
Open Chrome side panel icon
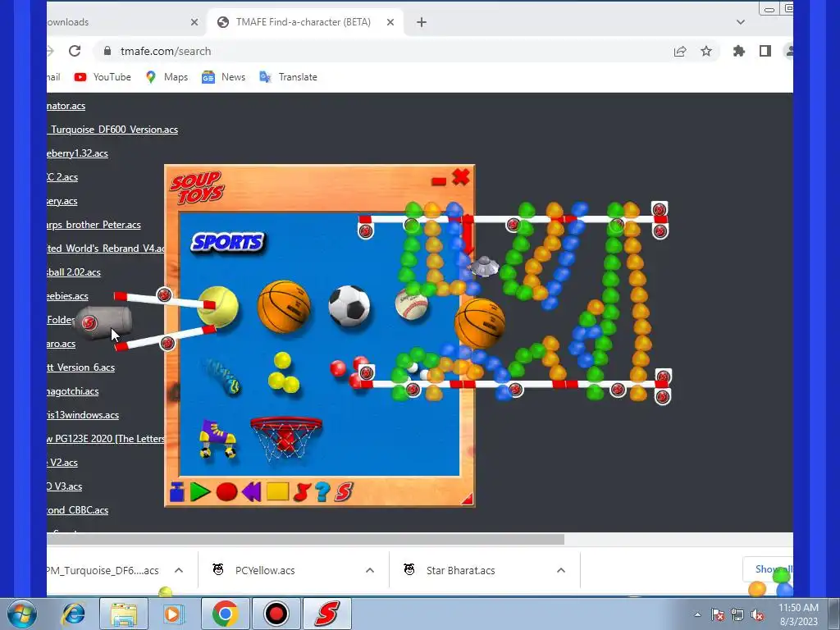point(765,51)
